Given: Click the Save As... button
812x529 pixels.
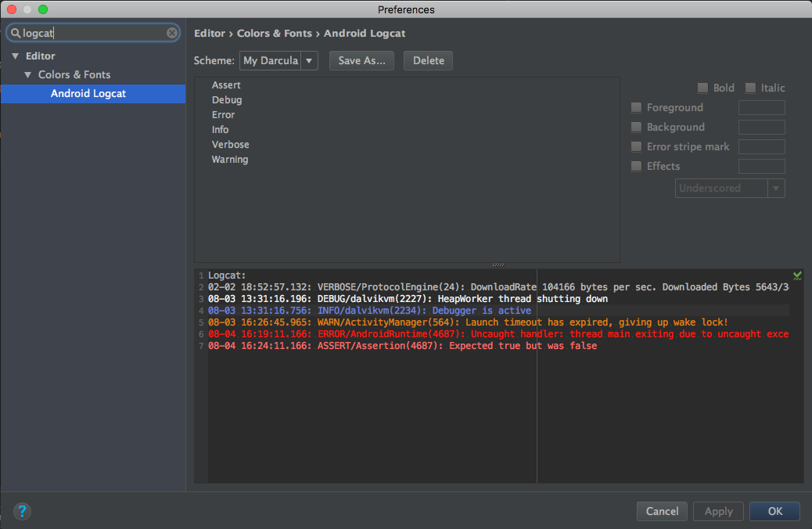Looking at the screenshot, I should pos(361,60).
